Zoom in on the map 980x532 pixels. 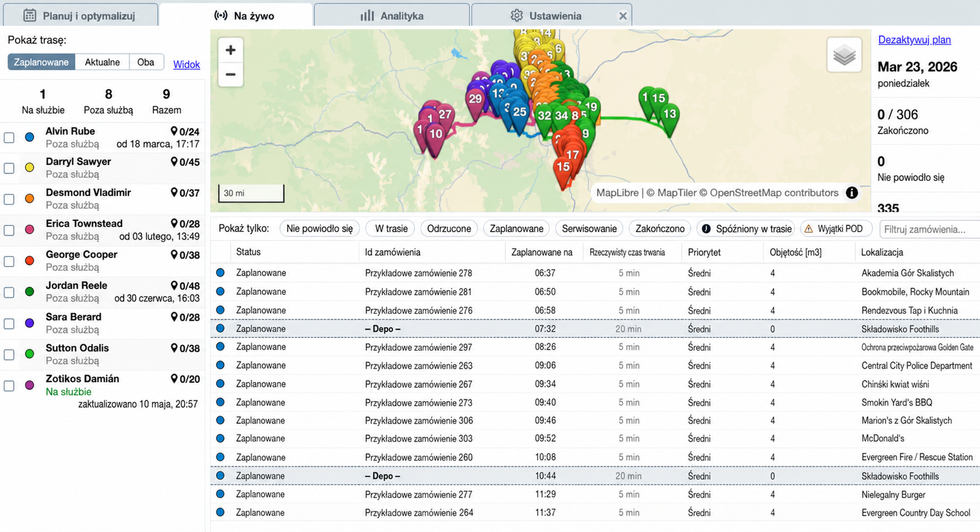[230, 50]
